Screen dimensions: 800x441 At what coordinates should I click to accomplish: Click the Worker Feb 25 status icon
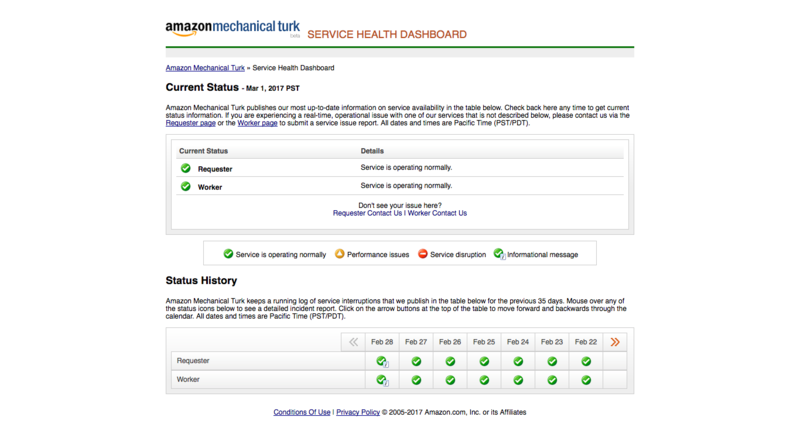click(484, 380)
